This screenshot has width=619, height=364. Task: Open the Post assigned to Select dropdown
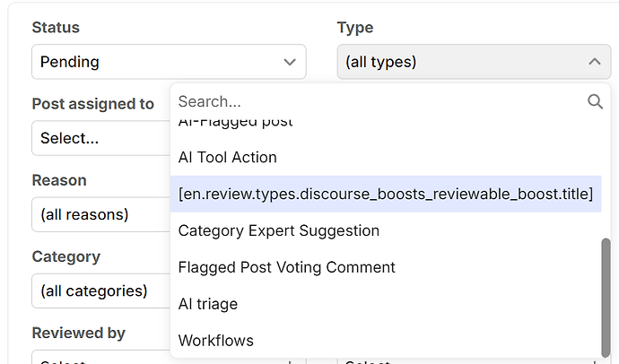tap(101, 138)
